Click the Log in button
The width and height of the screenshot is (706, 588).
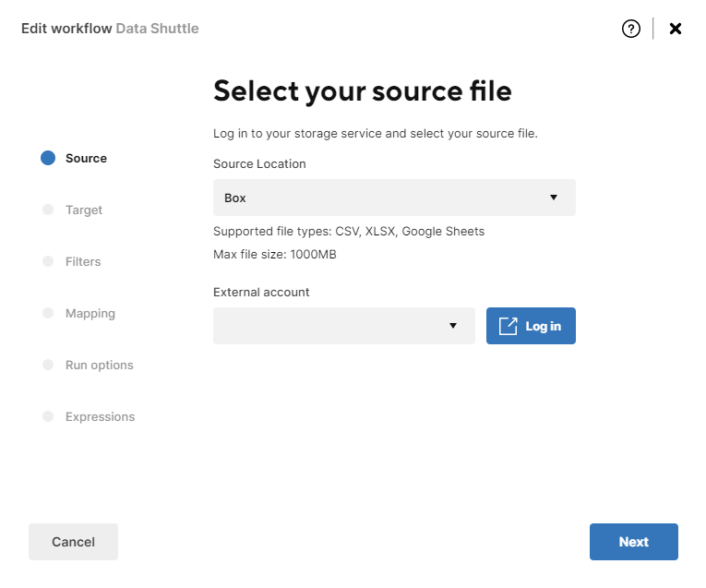click(x=531, y=326)
